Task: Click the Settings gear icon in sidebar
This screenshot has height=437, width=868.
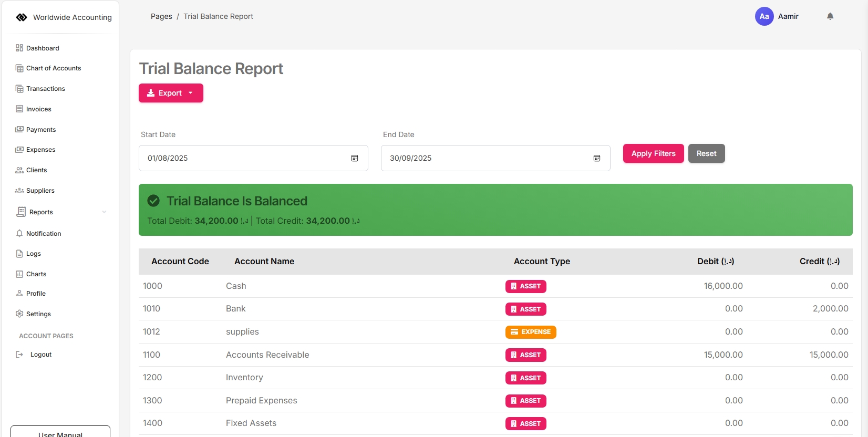Action: [x=19, y=314]
